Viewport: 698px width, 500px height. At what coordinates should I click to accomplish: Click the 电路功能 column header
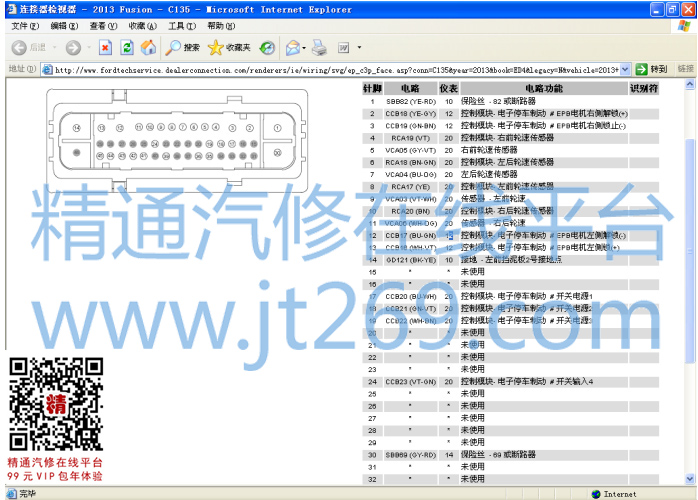544,89
